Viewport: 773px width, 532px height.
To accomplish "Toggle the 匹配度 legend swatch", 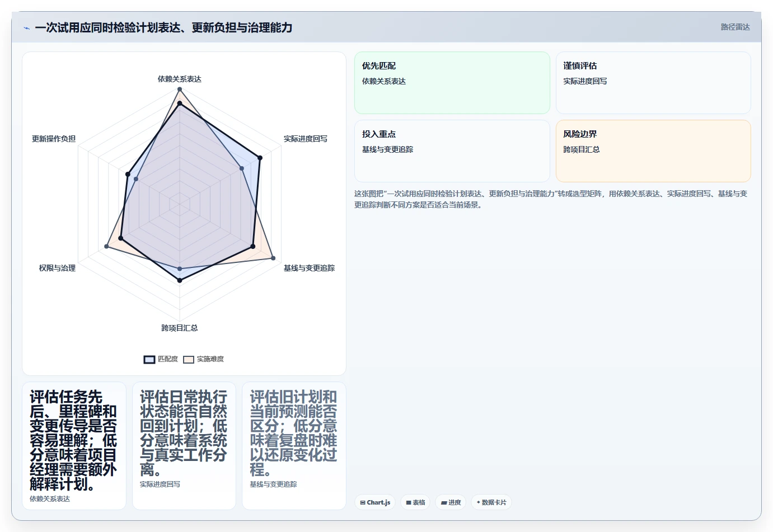I will [x=149, y=359].
